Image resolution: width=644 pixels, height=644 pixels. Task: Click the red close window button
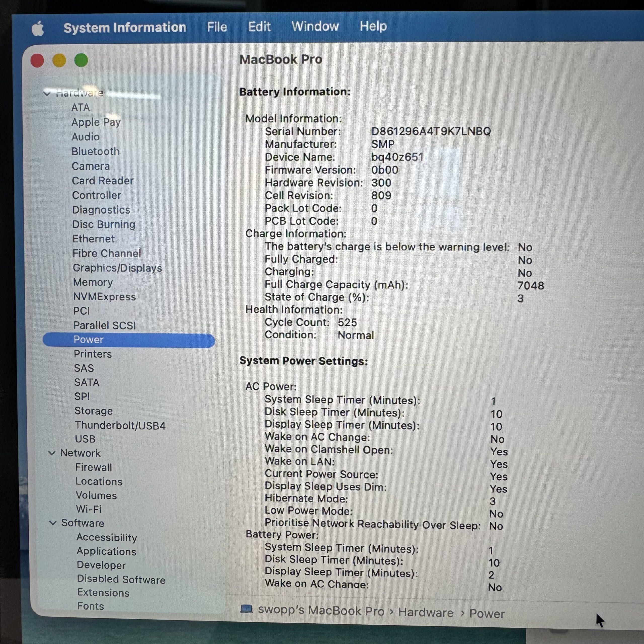click(x=37, y=61)
